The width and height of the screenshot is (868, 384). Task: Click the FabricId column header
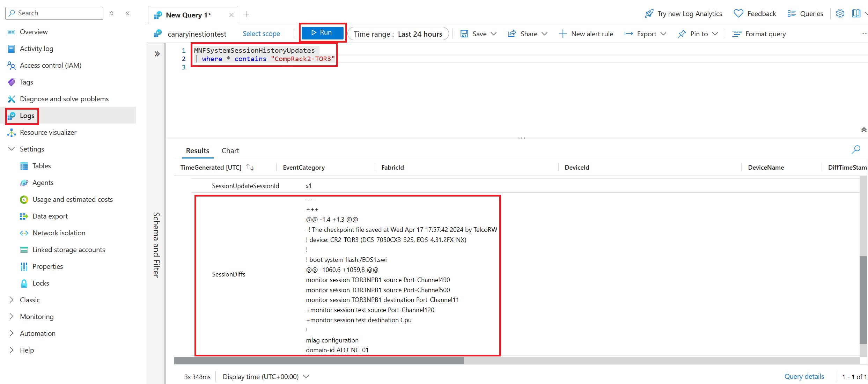[392, 167]
